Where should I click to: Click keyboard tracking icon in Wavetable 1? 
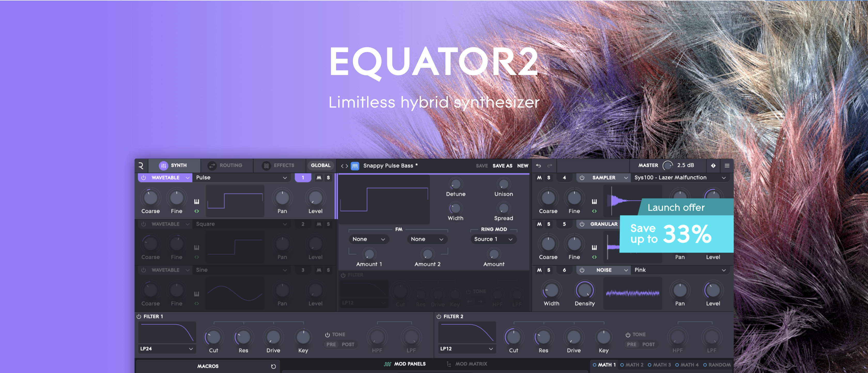point(196,201)
